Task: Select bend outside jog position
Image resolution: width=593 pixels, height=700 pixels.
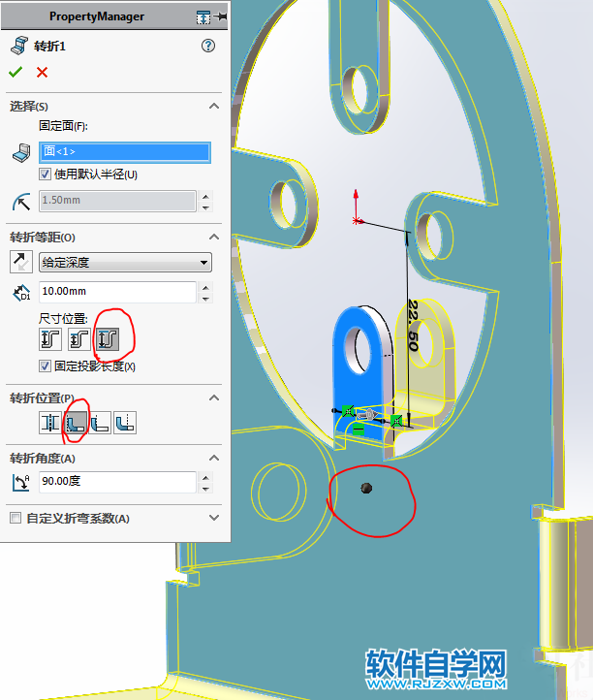Action: (x=125, y=423)
